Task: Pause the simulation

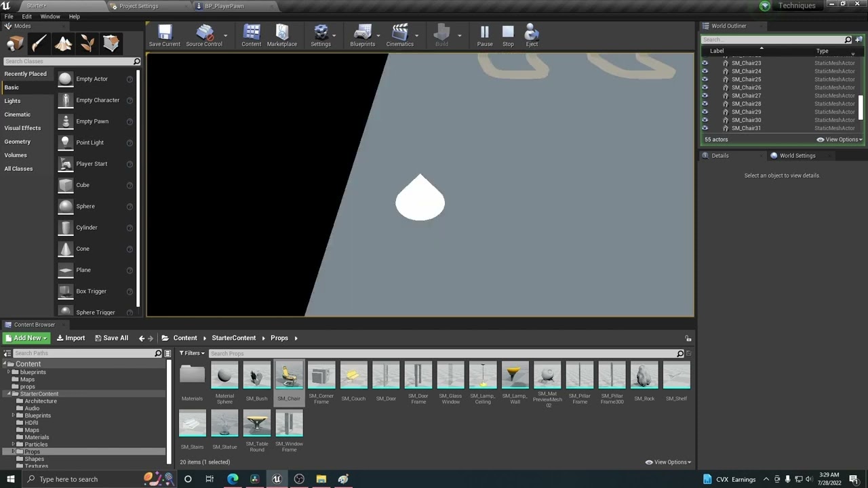Action: pyautogui.click(x=485, y=36)
